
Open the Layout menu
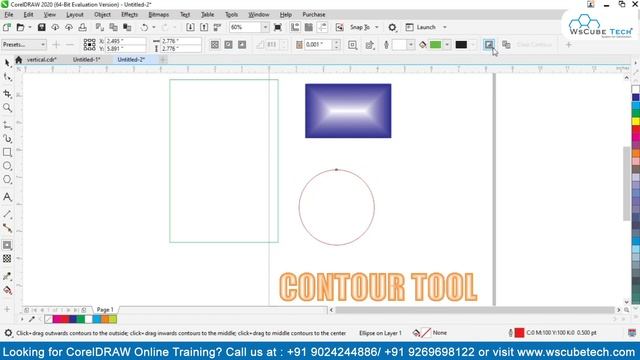[74, 15]
